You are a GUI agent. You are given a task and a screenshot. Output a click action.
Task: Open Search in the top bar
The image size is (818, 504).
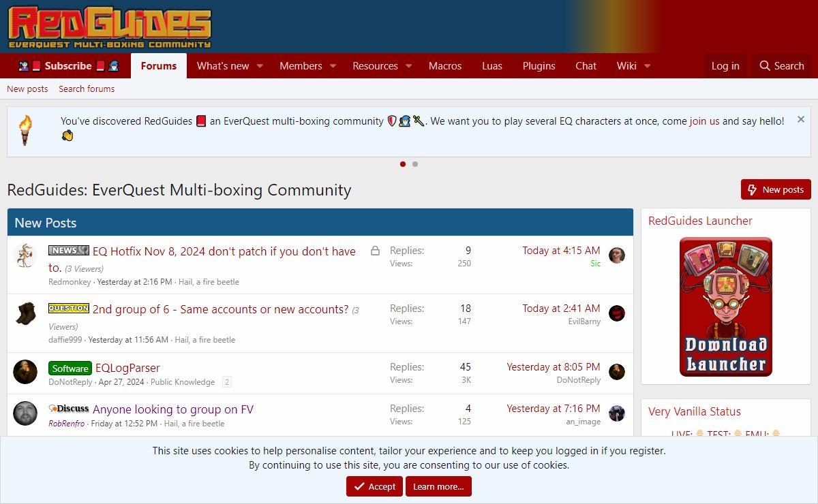click(782, 66)
